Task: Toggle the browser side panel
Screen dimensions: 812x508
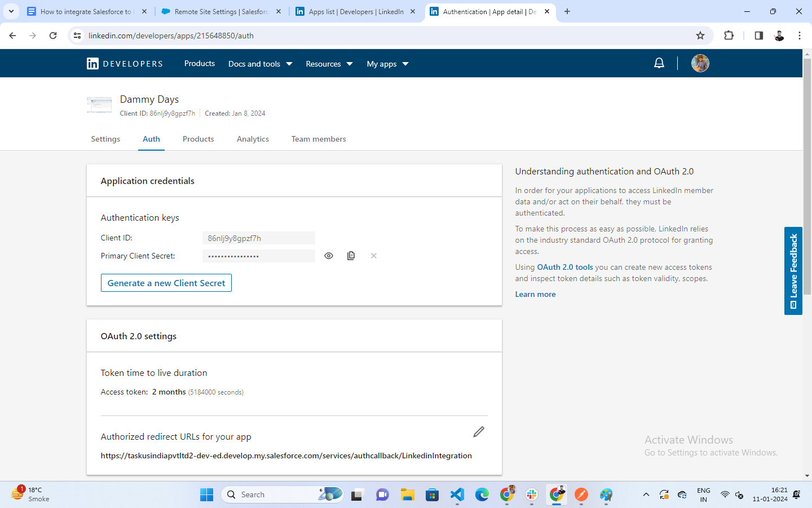Action: pos(758,36)
